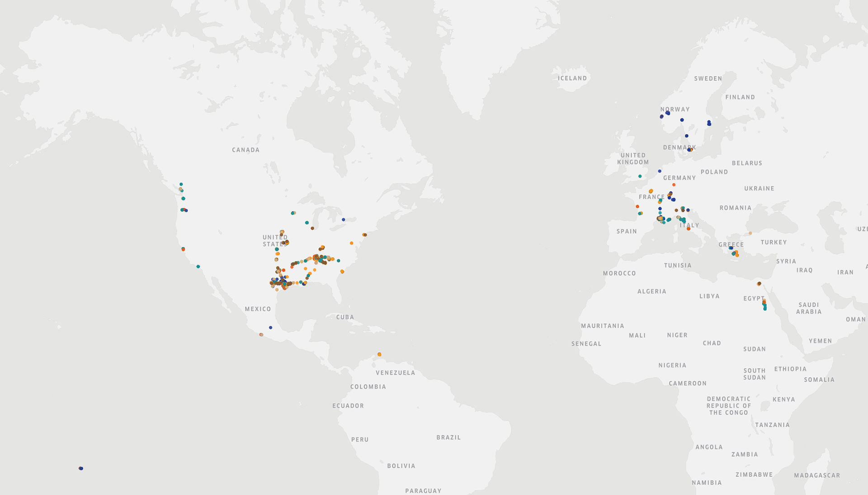This screenshot has height=495, width=868.
Task: Select the Finland country label
Action: click(x=740, y=97)
